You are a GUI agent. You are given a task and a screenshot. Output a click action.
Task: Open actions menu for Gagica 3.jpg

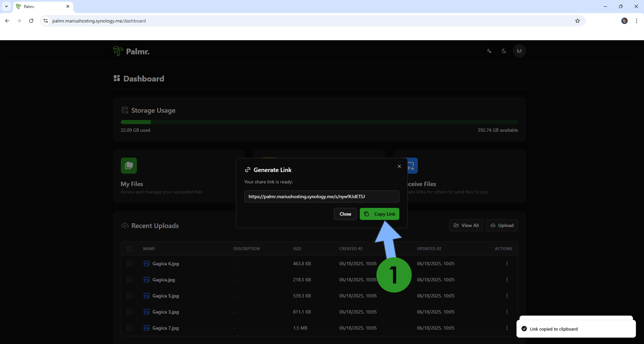(507, 312)
